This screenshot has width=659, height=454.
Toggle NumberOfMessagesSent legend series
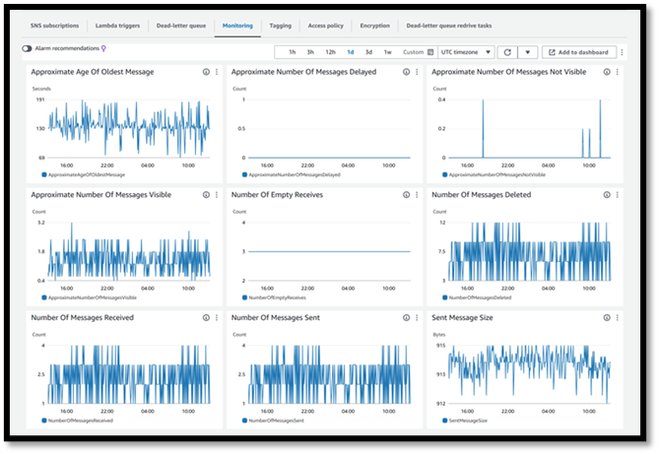[x=273, y=420]
